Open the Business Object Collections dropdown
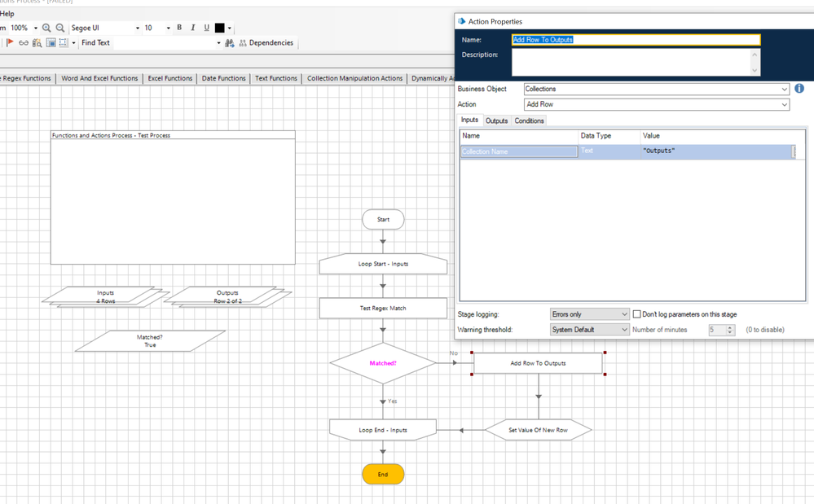Image resolution: width=814 pixels, height=504 pixels. point(784,90)
